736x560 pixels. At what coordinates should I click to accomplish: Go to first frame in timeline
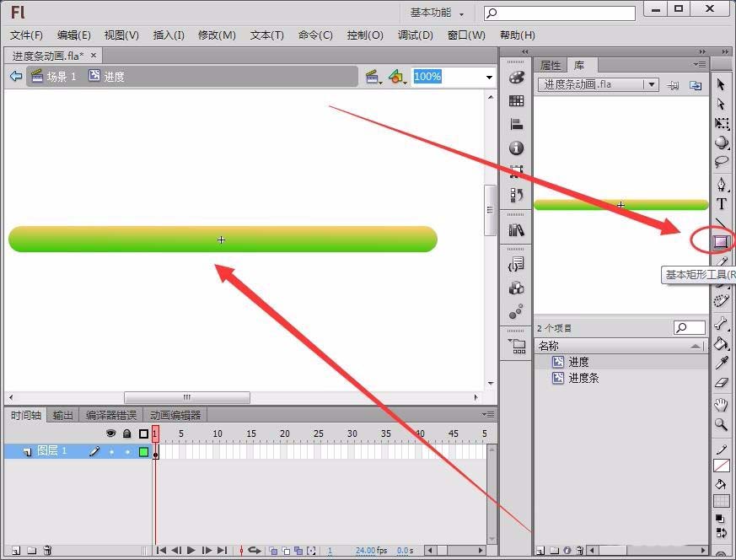coord(161,550)
